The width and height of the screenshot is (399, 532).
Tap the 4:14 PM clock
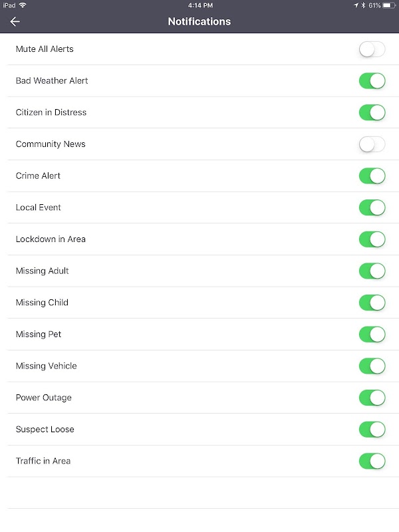pos(200,5)
